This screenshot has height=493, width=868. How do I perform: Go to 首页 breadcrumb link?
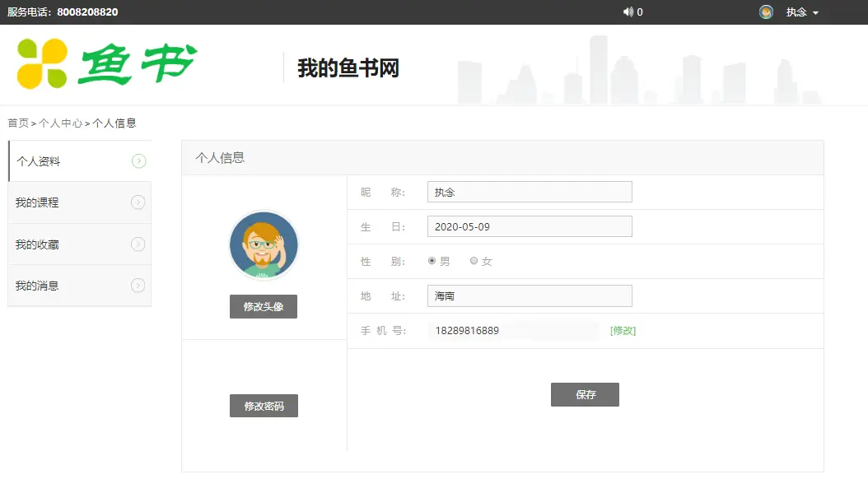pyautogui.click(x=18, y=123)
